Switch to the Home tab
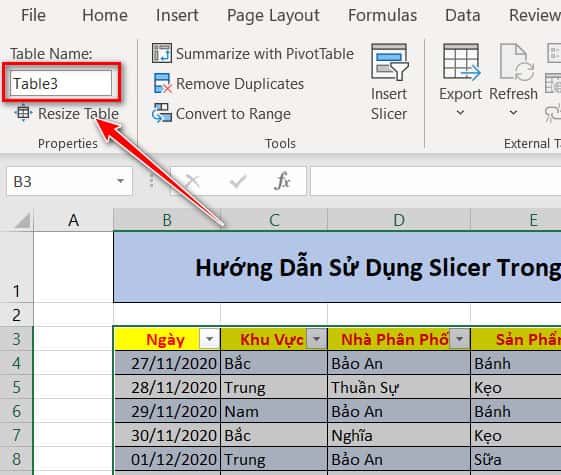 coord(105,15)
